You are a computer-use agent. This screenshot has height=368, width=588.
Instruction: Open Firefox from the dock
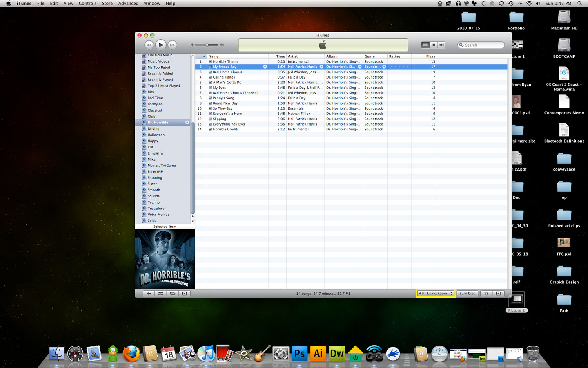(x=131, y=354)
